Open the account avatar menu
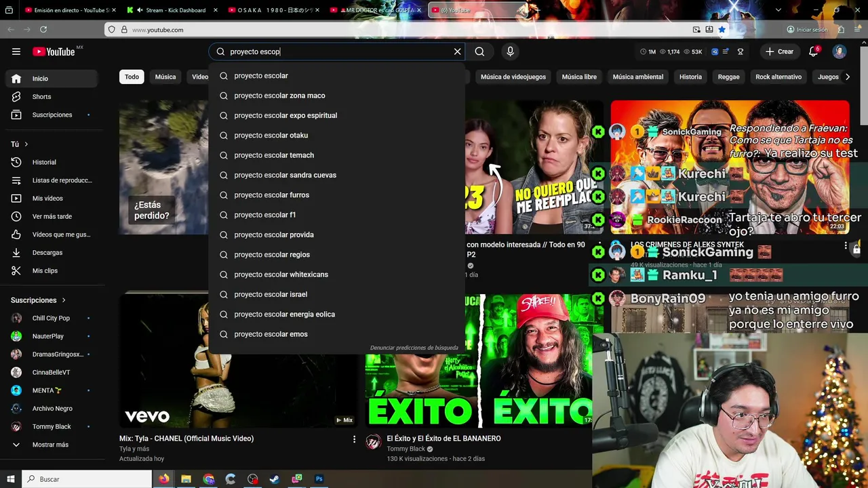 click(x=840, y=52)
